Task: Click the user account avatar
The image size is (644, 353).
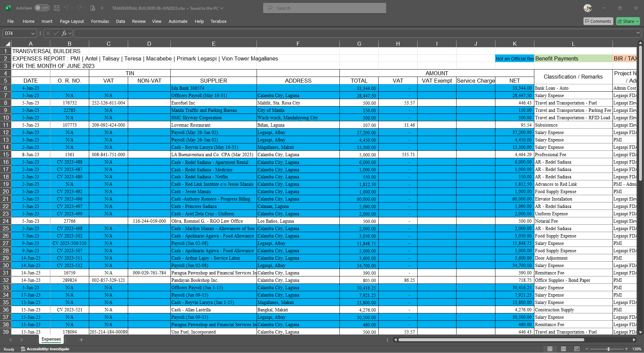Action: pos(588,8)
